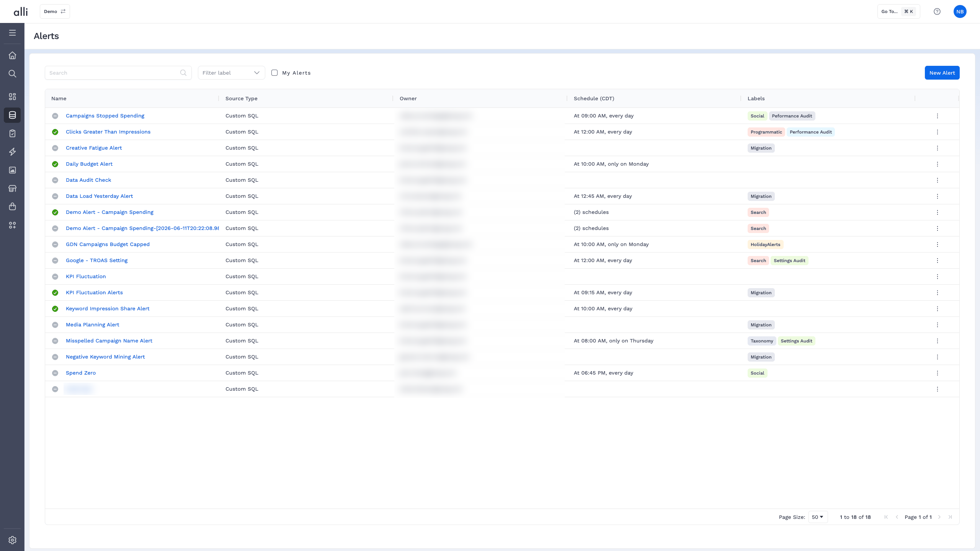This screenshot has height=551, width=980.
Task: Click status indicator for Daily Budget Alert
Action: click(55, 164)
